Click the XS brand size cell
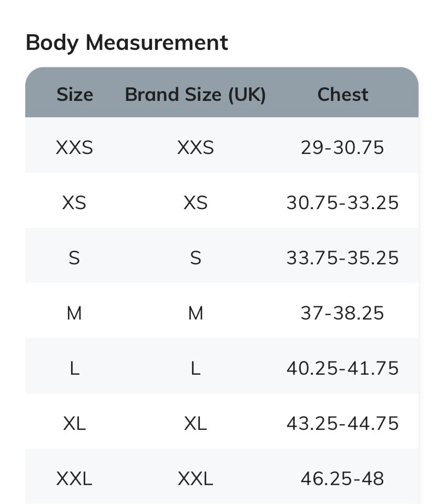Screen dimensions: 448x504 coord(196,203)
